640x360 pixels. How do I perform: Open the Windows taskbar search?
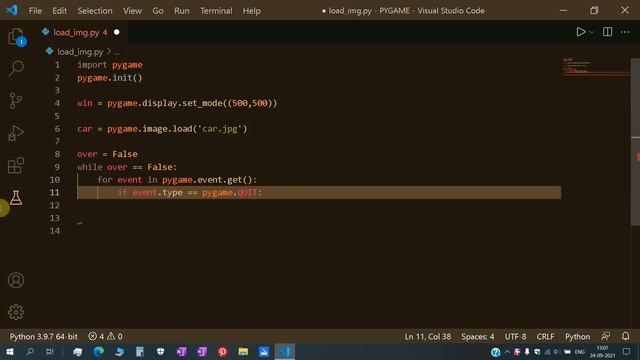(30, 351)
